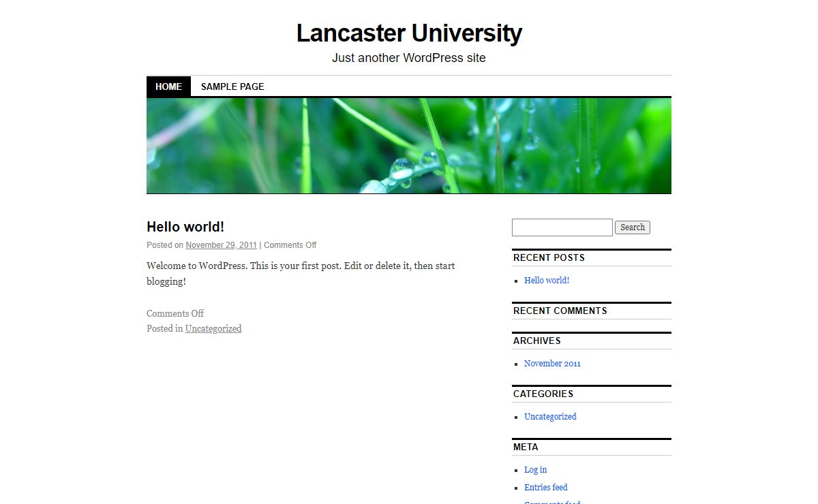Open the Entries feed link
The width and height of the screenshot is (818, 504).
click(x=546, y=487)
